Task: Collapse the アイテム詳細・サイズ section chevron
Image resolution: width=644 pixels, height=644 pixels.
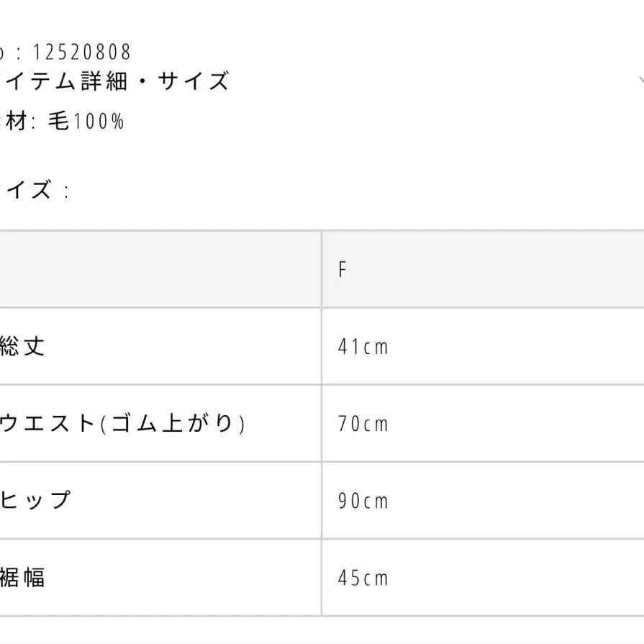Action: [x=640, y=81]
